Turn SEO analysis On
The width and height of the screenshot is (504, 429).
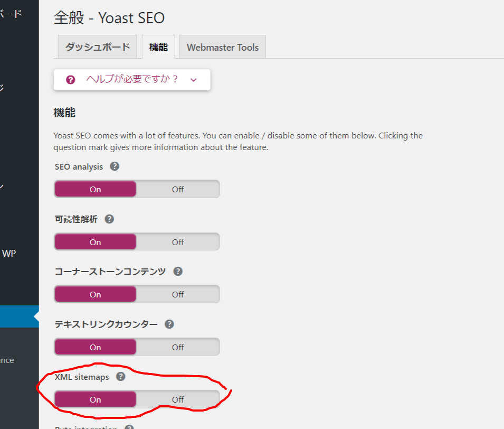(95, 189)
